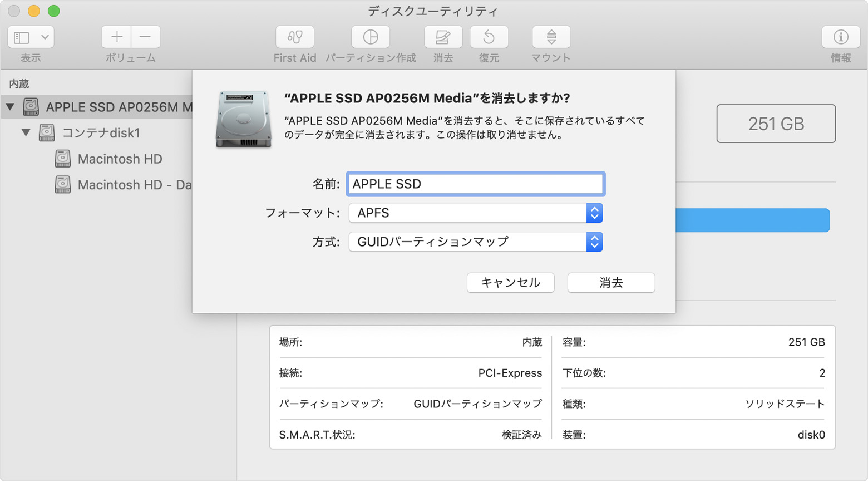The width and height of the screenshot is (868, 482).
Task: Click the ボリューム toolbar label
Action: (x=131, y=58)
